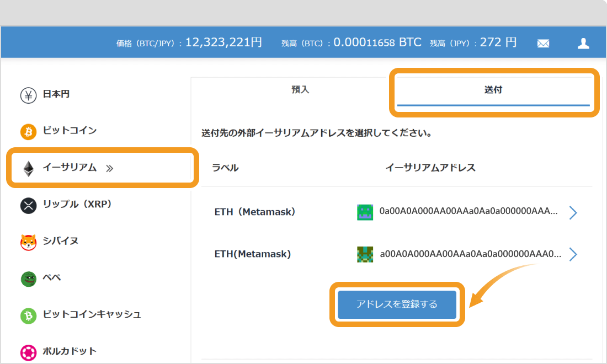607x364 pixels.
Task: Open the chevron arrow for address a00A0A000AA...
Action: coord(573,254)
